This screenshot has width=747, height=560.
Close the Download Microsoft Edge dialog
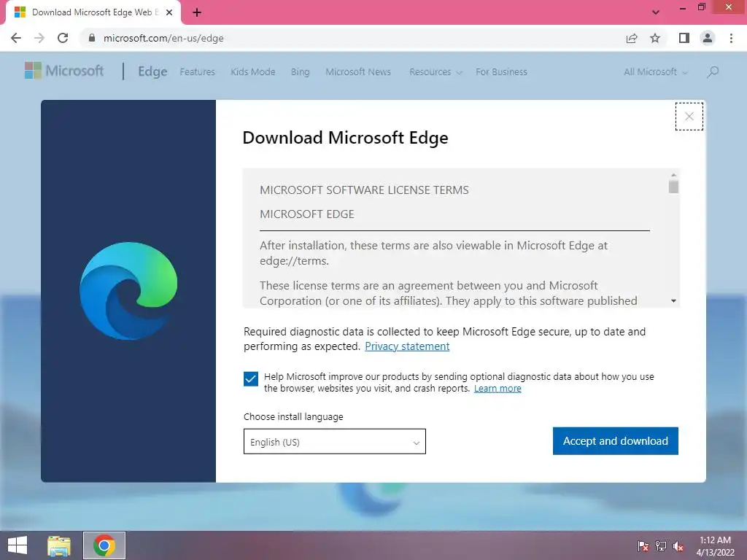[689, 116]
